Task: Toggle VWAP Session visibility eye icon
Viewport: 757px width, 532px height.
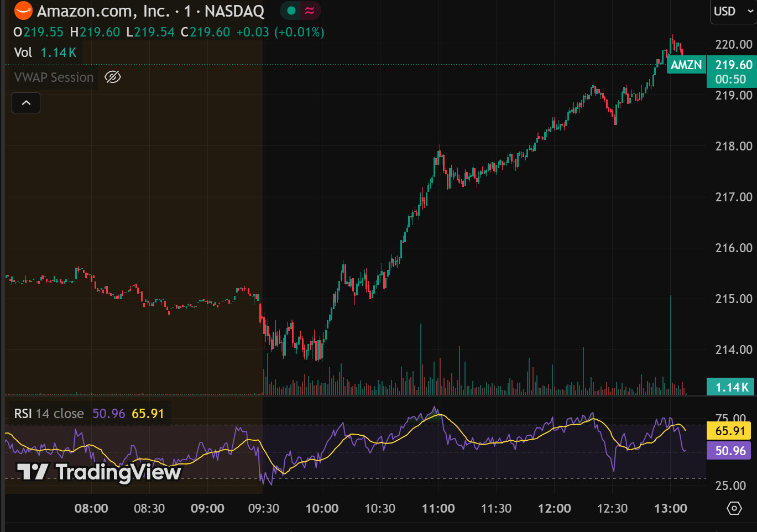Action: pyautogui.click(x=112, y=77)
